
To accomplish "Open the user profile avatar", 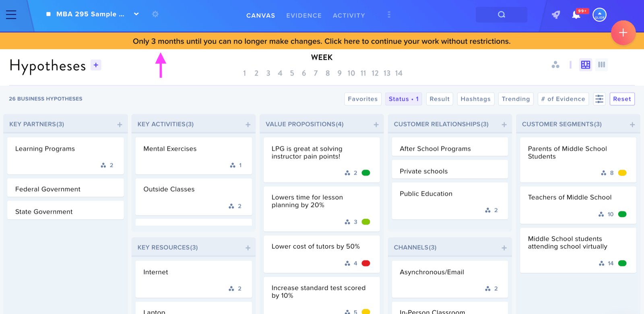I will click(599, 15).
